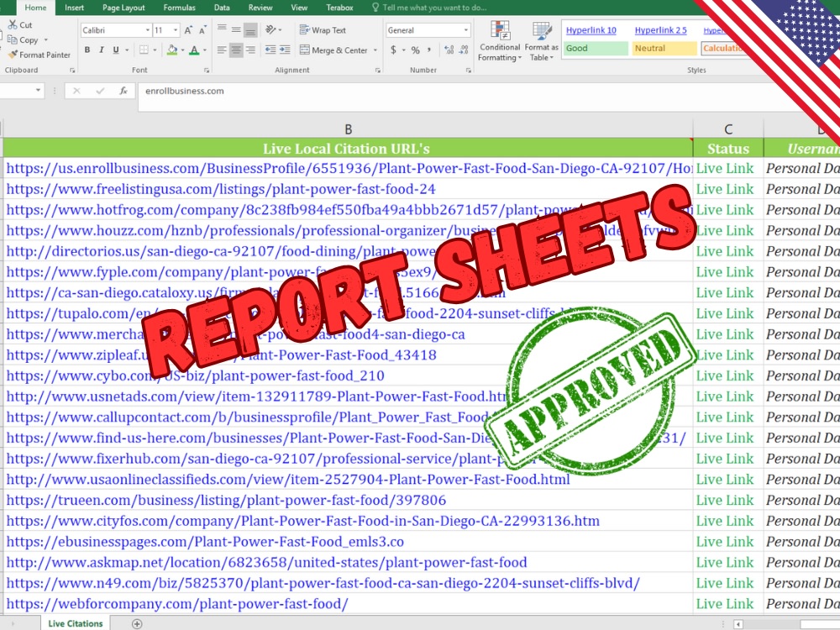The height and width of the screenshot is (630, 840).
Task: Expand the Merge & Center dropdown arrow
Action: (x=375, y=50)
